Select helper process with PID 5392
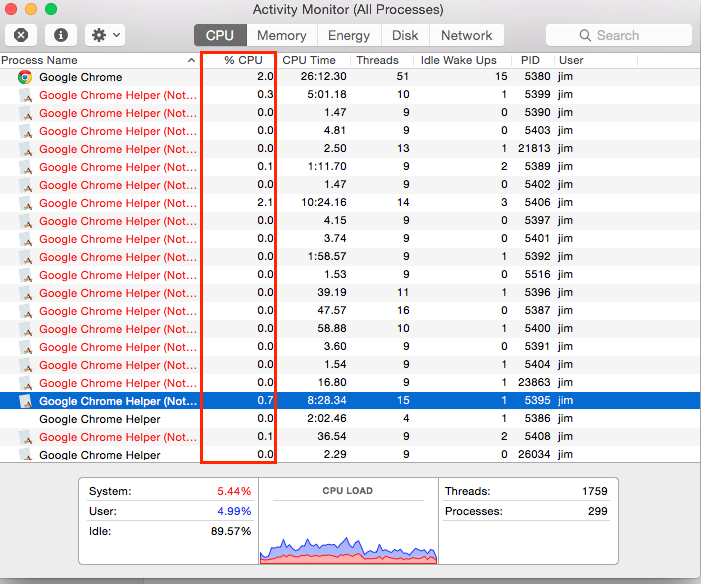The width and height of the screenshot is (701, 584). click(350, 257)
